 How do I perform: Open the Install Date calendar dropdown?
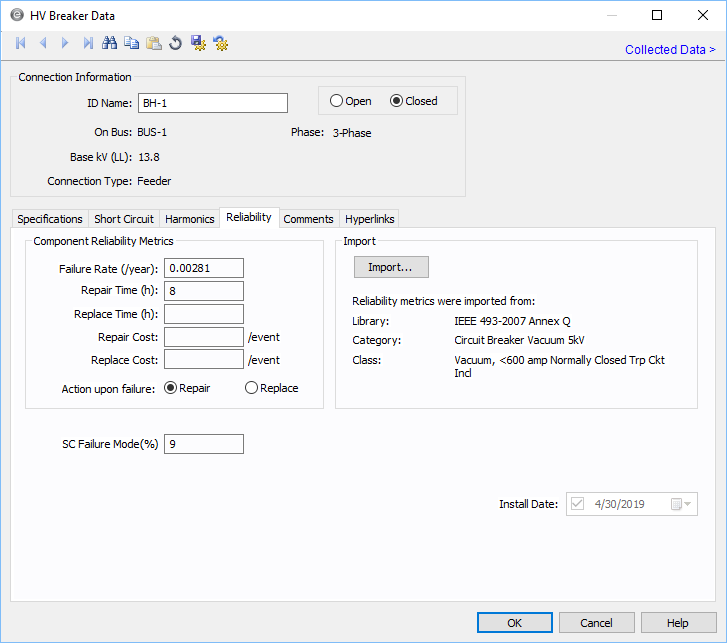coord(681,504)
